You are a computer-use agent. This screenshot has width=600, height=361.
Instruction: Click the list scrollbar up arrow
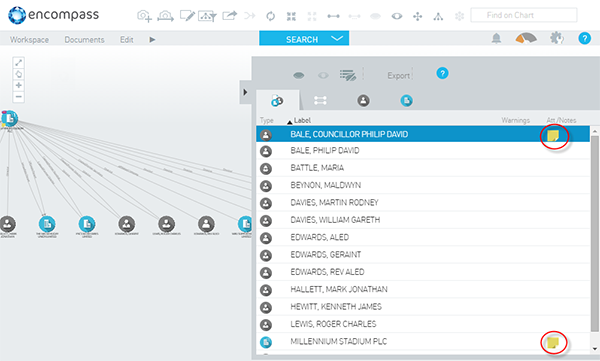(x=595, y=131)
